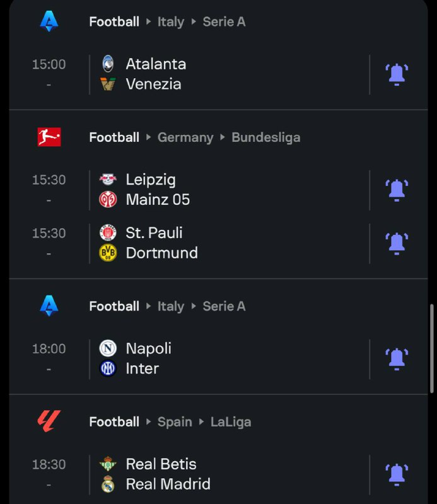
Task: Select the Mainz 05 team name
Action: (x=158, y=199)
